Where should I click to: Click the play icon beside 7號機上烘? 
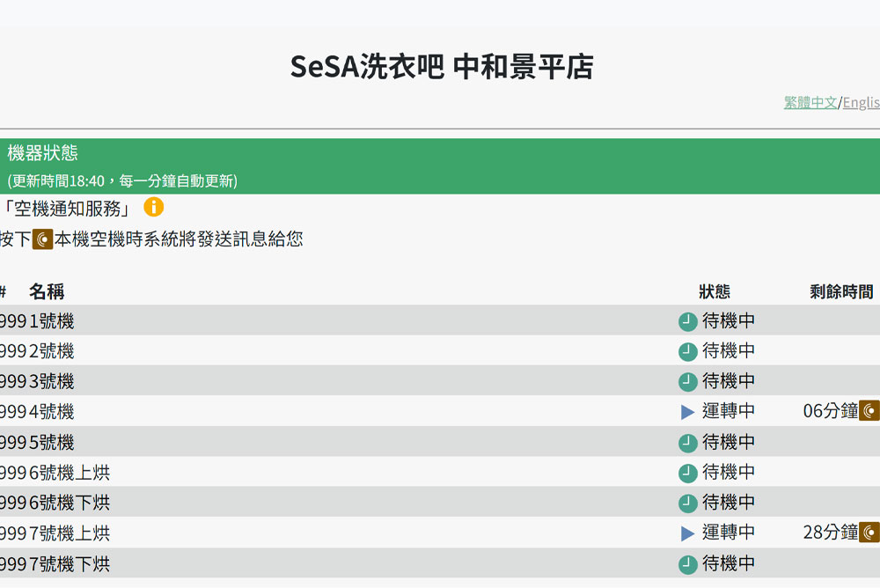click(687, 533)
